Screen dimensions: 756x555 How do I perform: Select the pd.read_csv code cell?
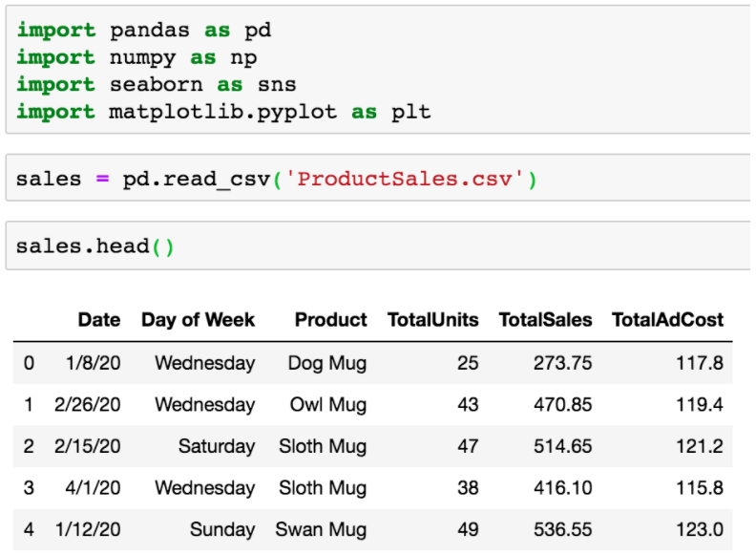(x=378, y=178)
